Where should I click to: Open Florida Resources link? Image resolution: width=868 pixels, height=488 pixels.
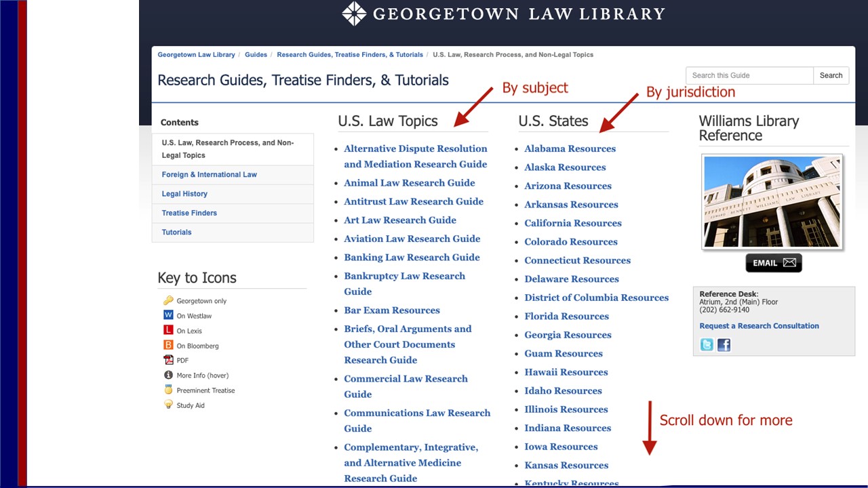(x=566, y=317)
